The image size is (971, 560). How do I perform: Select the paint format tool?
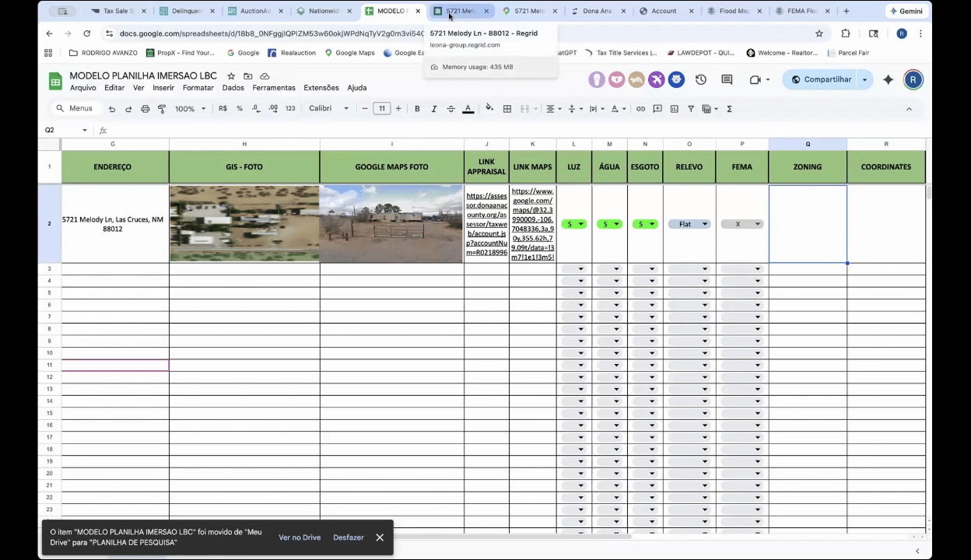point(162,109)
